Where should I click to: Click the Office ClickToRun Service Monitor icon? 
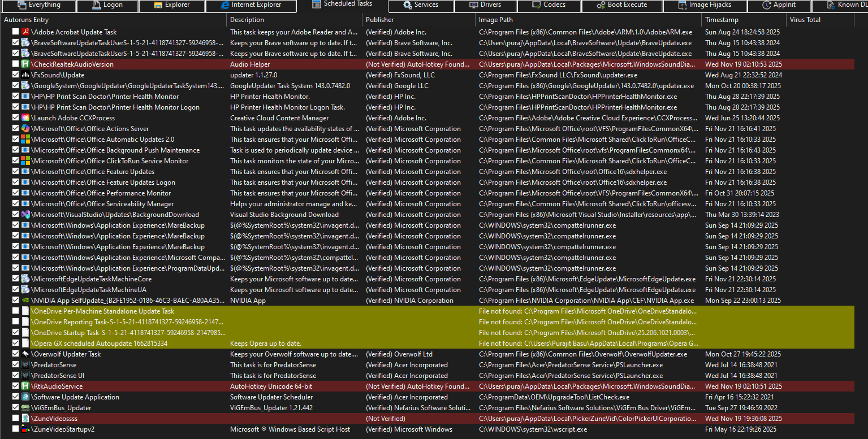(25, 161)
